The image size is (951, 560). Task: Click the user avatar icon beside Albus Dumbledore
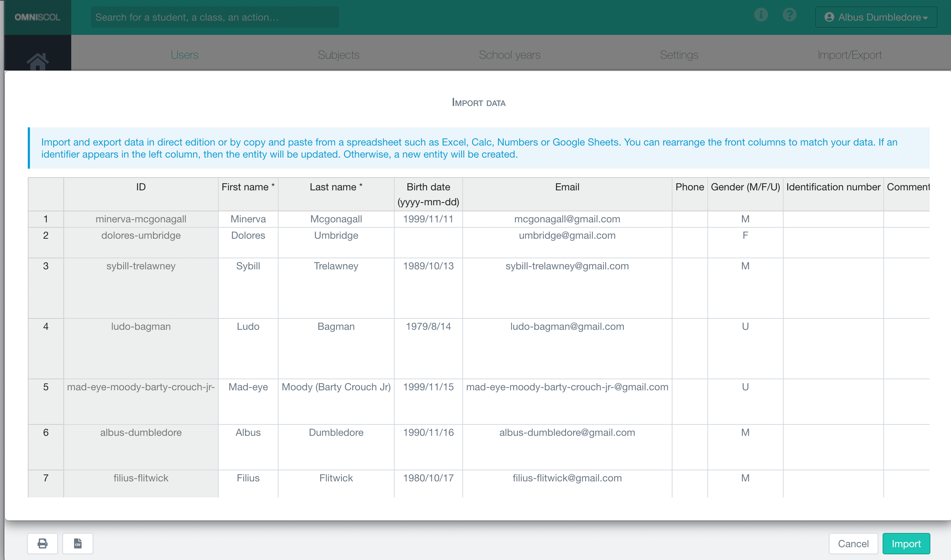coord(829,17)
